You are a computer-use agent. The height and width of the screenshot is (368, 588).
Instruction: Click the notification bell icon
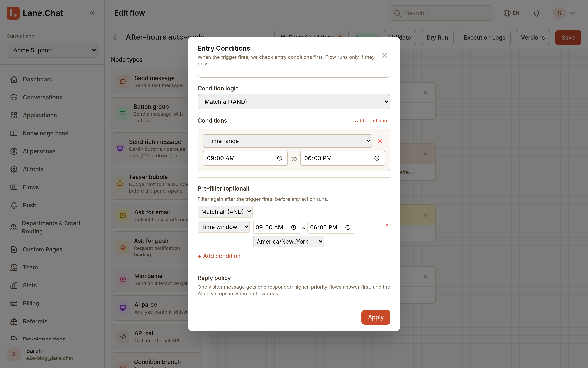click(x=537, y=13)
